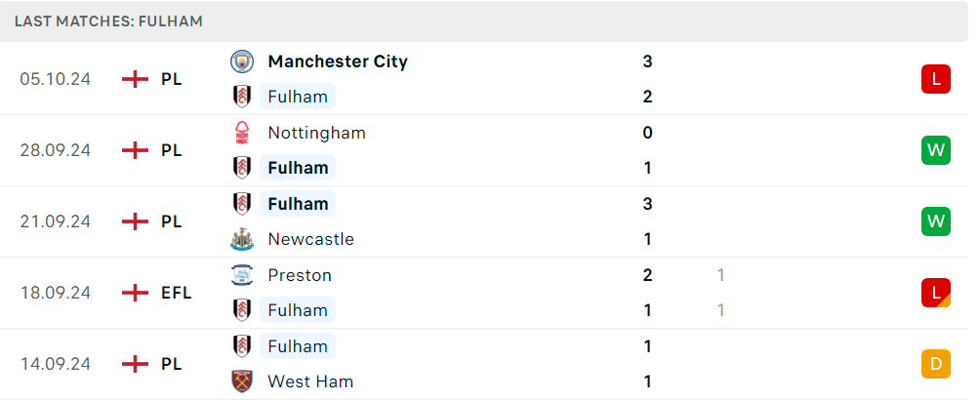This screenshot has width=980, height=401.
Task: Click the orange D badge for West Ham match
Action: click(936, 364)
